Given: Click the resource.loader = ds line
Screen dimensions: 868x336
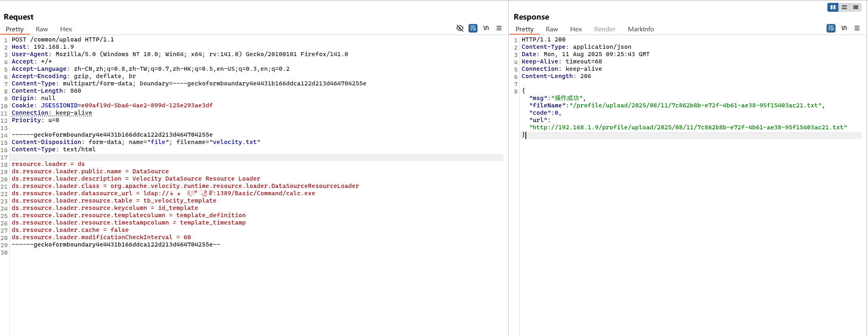Looking at the screenshot, I should click(48, 164).
